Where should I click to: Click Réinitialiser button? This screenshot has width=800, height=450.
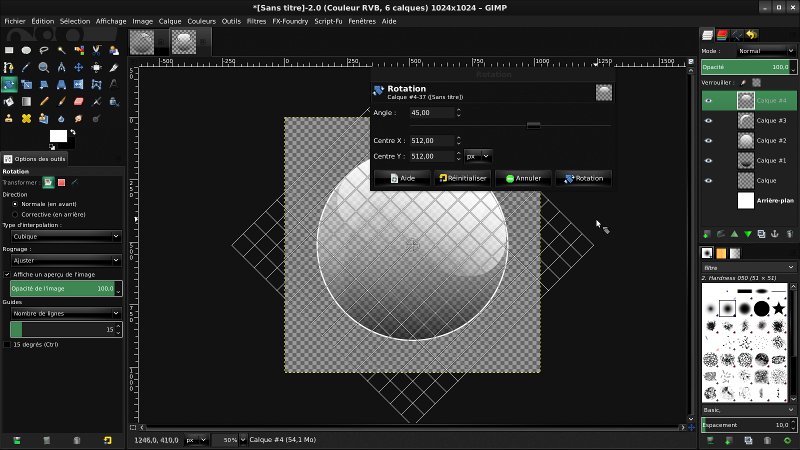463,178
